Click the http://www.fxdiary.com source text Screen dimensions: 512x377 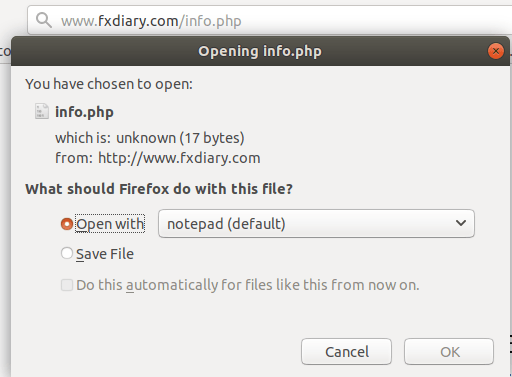(179, 158)
